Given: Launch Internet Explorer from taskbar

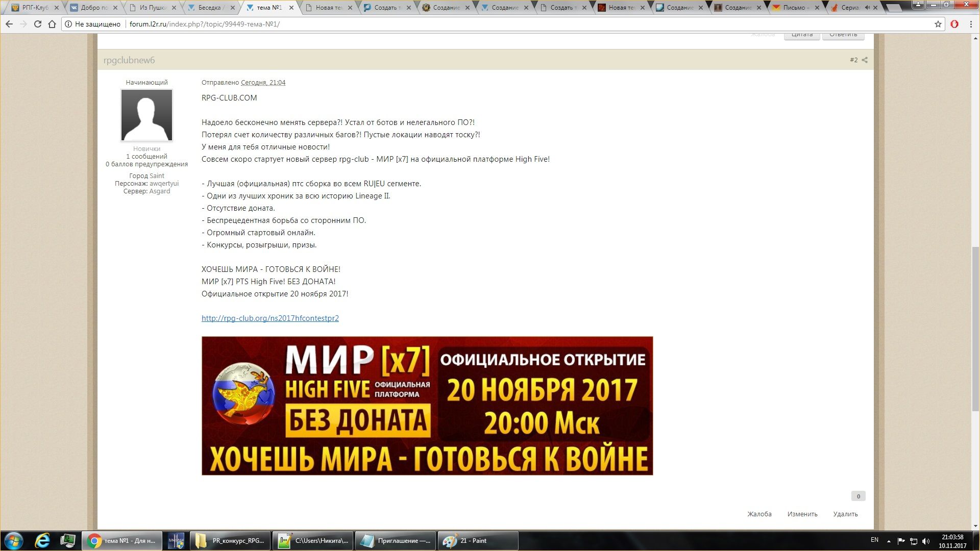Looking at the screenshot, I should [42, 541].
